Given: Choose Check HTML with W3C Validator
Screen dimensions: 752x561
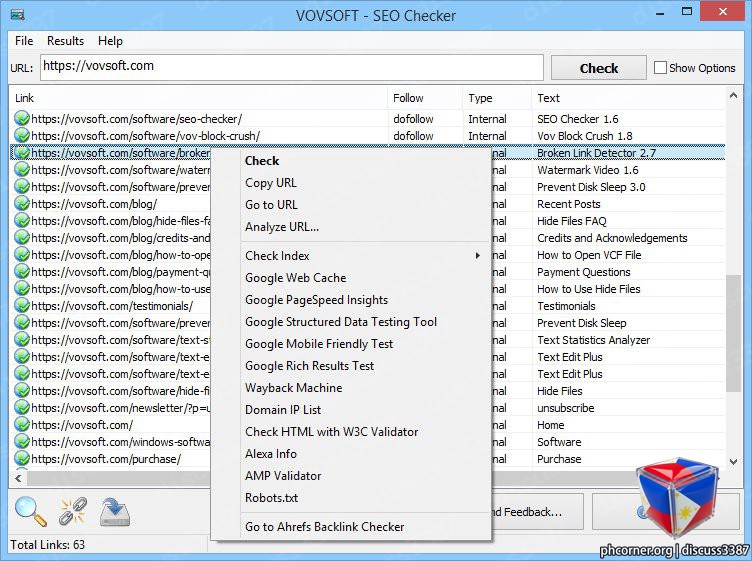Looking at the screenshot, I should click(x=332, y=432).
